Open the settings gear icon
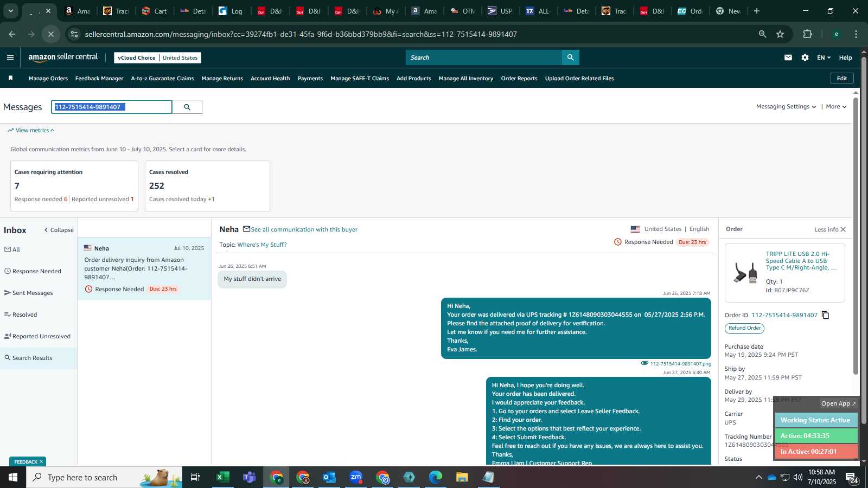 click(805, 57)
